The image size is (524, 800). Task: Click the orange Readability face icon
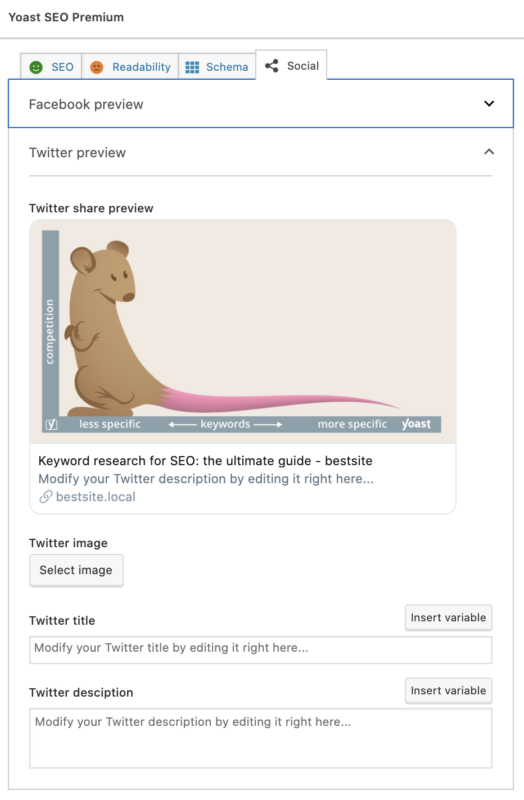96,67
